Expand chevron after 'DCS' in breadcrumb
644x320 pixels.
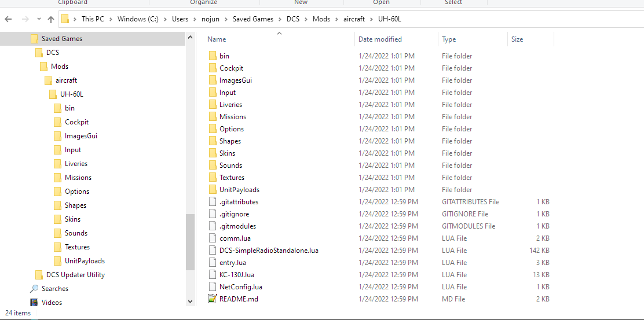(x=306, y=19)
